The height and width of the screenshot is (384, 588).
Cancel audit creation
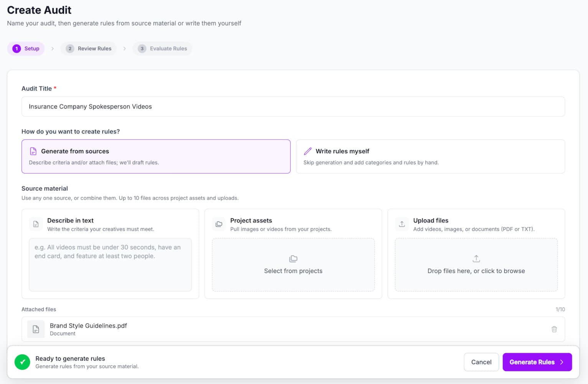(481, 362)
